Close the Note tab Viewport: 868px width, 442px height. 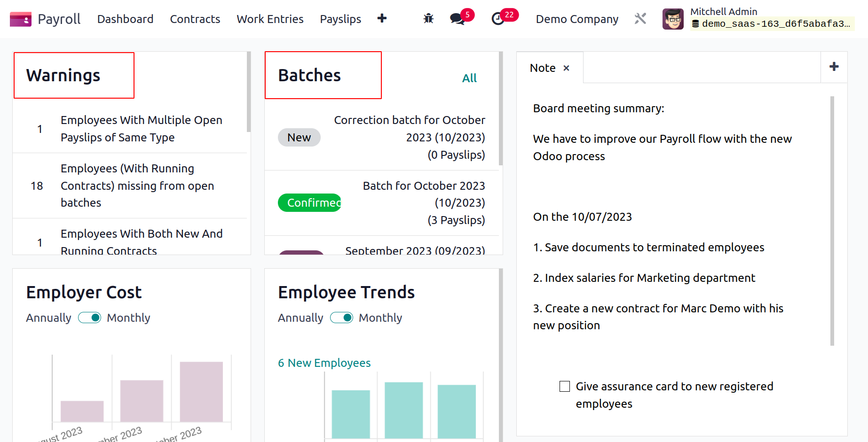[567, 68]
